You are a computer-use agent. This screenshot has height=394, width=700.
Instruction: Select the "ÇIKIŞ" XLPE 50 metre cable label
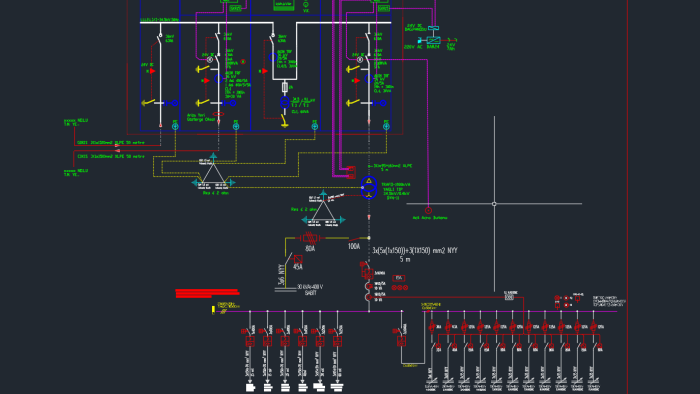click(x=111, y=157)
